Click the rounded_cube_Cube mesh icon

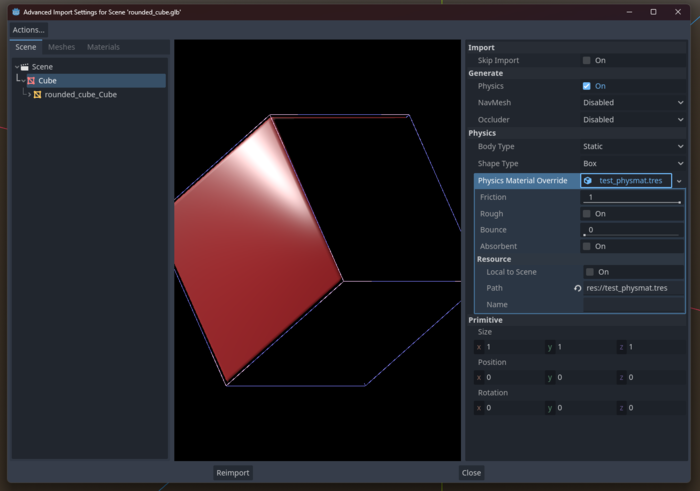click(x=38, y=95)
